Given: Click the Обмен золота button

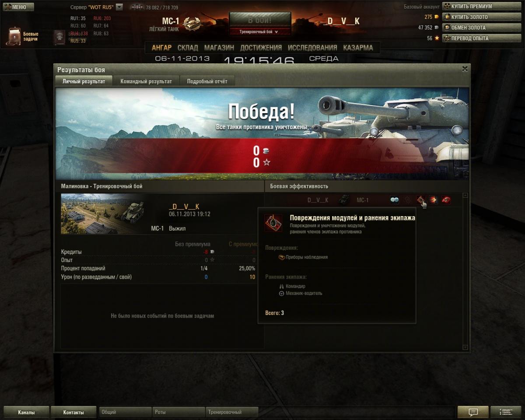Looking at the screenshot, I should click(x=472, y=27).
